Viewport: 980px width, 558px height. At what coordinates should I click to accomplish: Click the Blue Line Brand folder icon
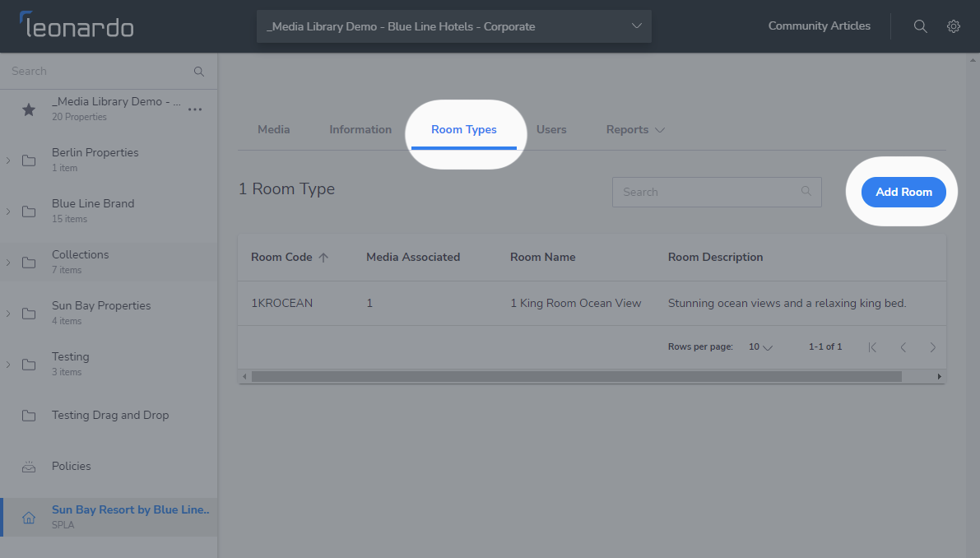29,212
